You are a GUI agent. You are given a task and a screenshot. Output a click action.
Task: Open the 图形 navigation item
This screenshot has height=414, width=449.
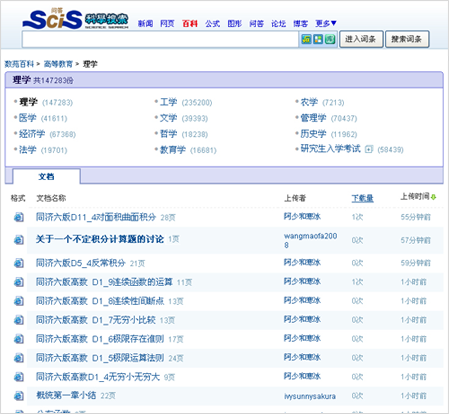(x=234, y=24)
